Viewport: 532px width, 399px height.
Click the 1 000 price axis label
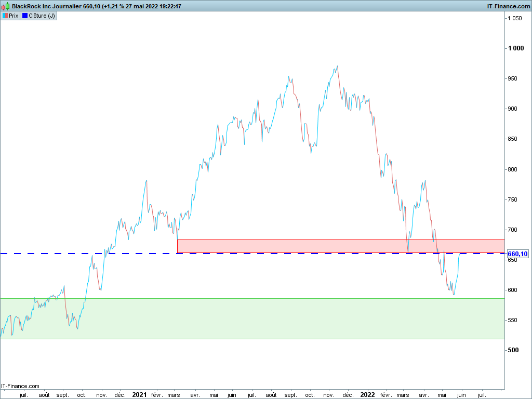click(x=516, y=48)
